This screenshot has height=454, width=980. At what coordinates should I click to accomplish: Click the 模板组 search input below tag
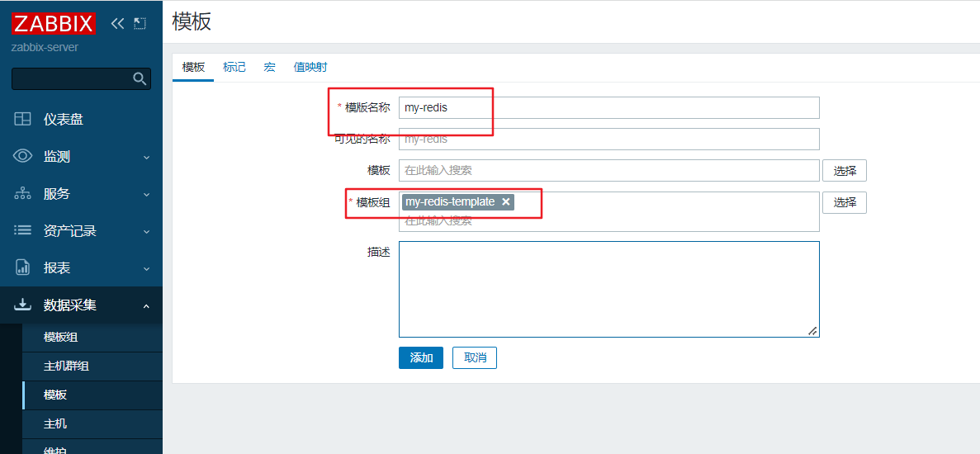click(x=608, y=220)
